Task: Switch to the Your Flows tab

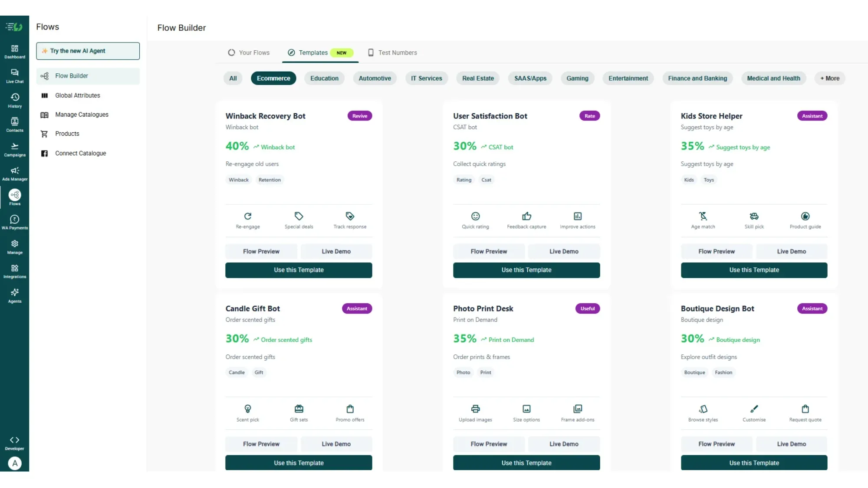Action: (249, 52)
